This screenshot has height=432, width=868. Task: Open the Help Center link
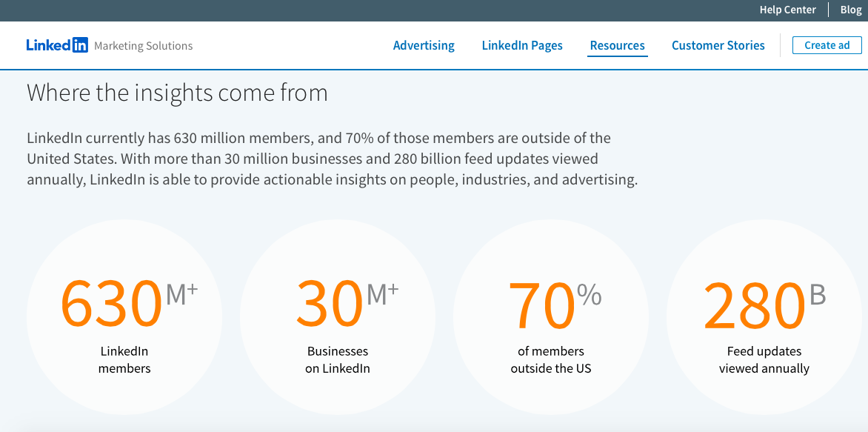coord(787,10)
